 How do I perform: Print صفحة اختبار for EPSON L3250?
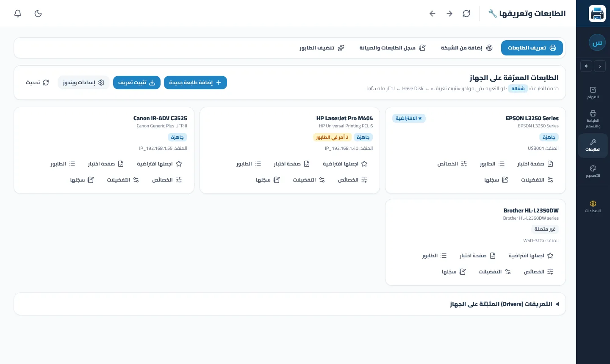coord(535,164)
